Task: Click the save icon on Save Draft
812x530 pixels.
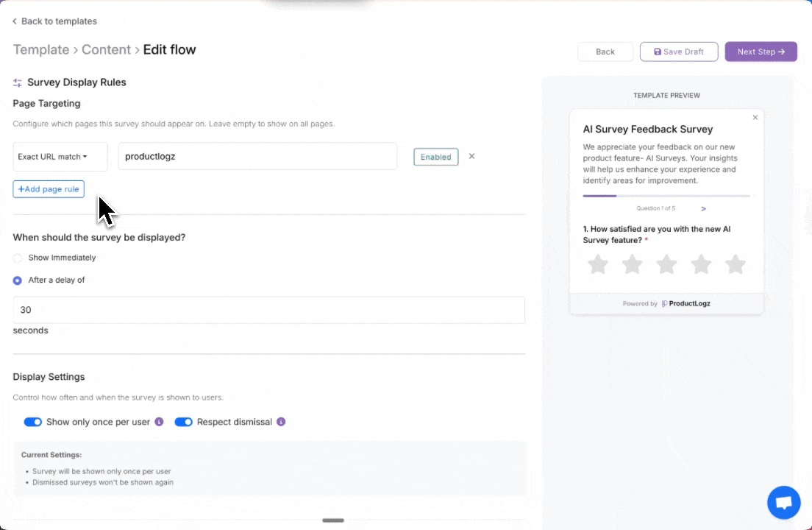Action: [659, 51]
